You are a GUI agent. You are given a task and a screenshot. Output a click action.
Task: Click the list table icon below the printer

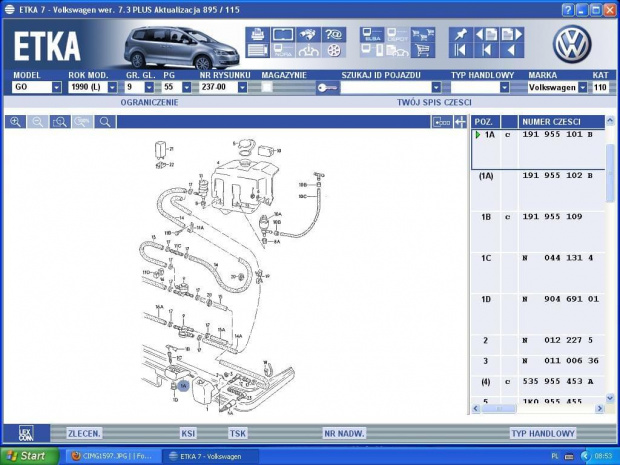click(x=257, y=51)
